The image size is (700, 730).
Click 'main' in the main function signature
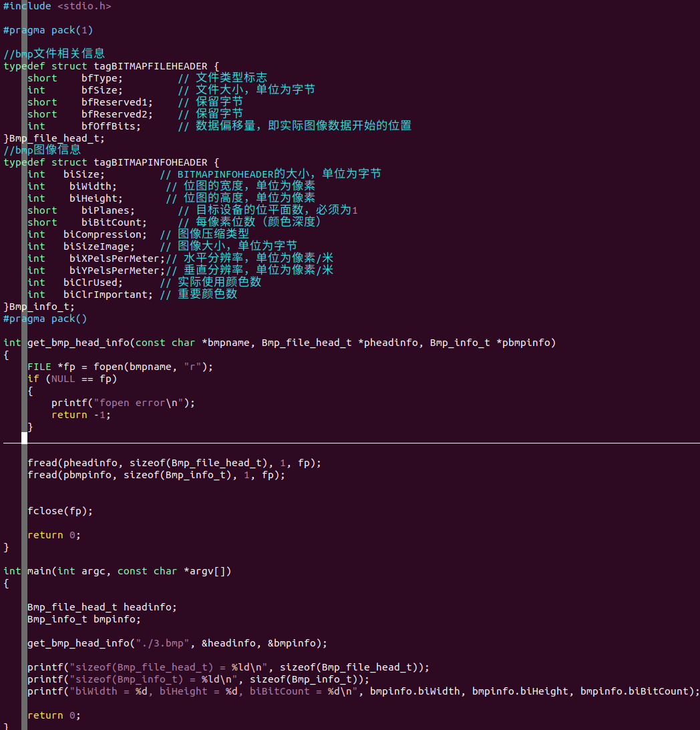tap(39, 571)
